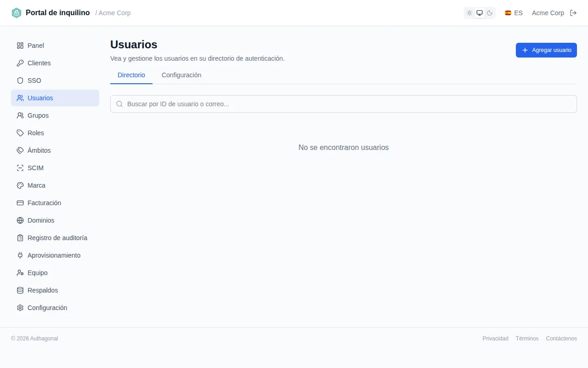Click the Ámbitos tags icon
Image resolution: width=588 pixels, height=368 pixels.
20,150
